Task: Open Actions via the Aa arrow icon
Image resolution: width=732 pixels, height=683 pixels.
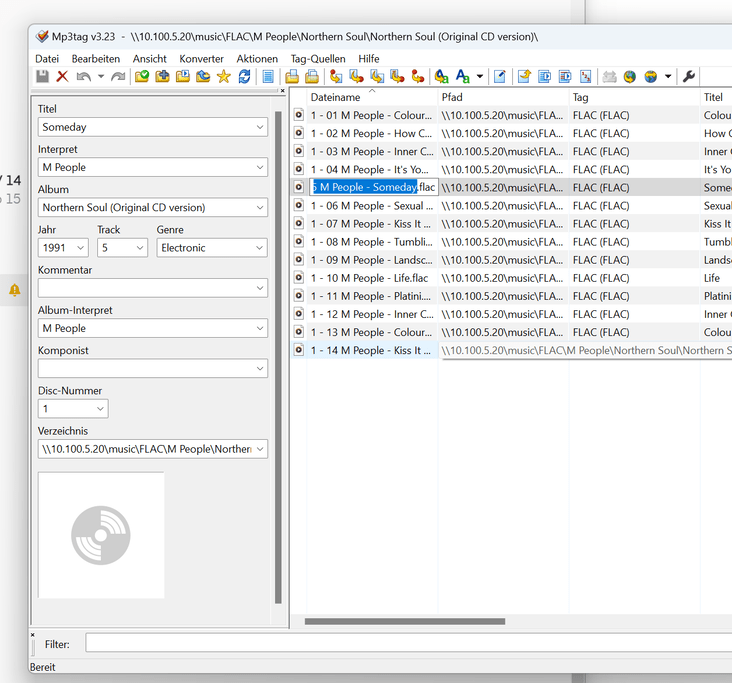Action: (442, 76)
